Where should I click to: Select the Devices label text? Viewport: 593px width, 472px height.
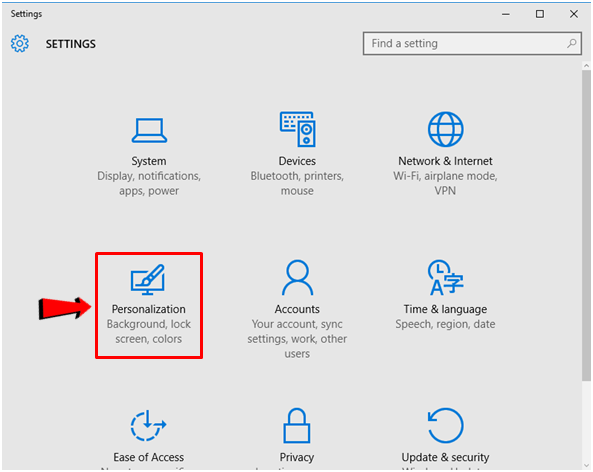pos(297,161)
